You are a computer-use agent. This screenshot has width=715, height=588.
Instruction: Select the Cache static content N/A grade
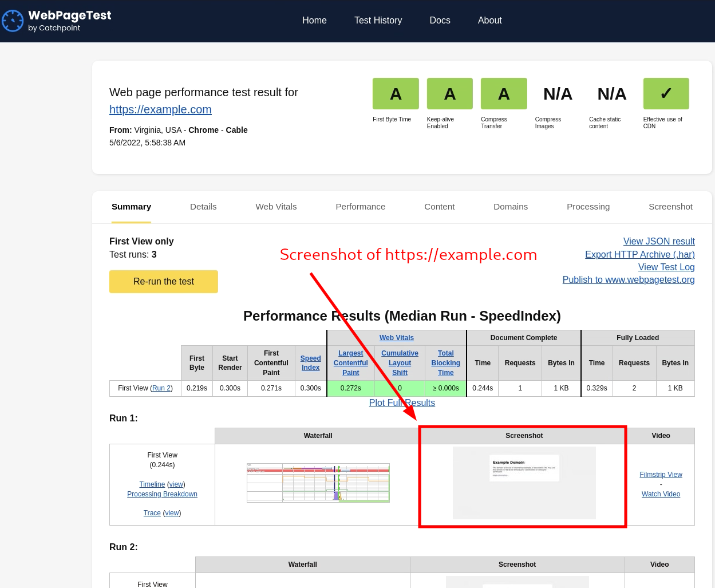(611, 93)
